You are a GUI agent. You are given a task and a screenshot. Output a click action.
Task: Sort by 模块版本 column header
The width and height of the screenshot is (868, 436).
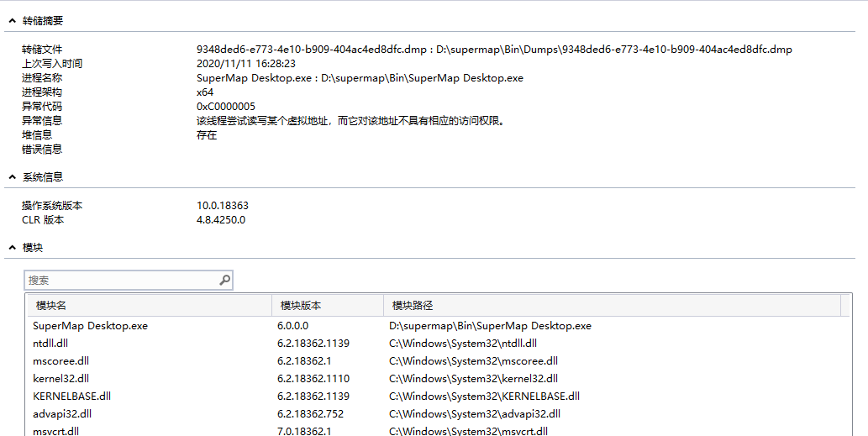click(328, 306)
